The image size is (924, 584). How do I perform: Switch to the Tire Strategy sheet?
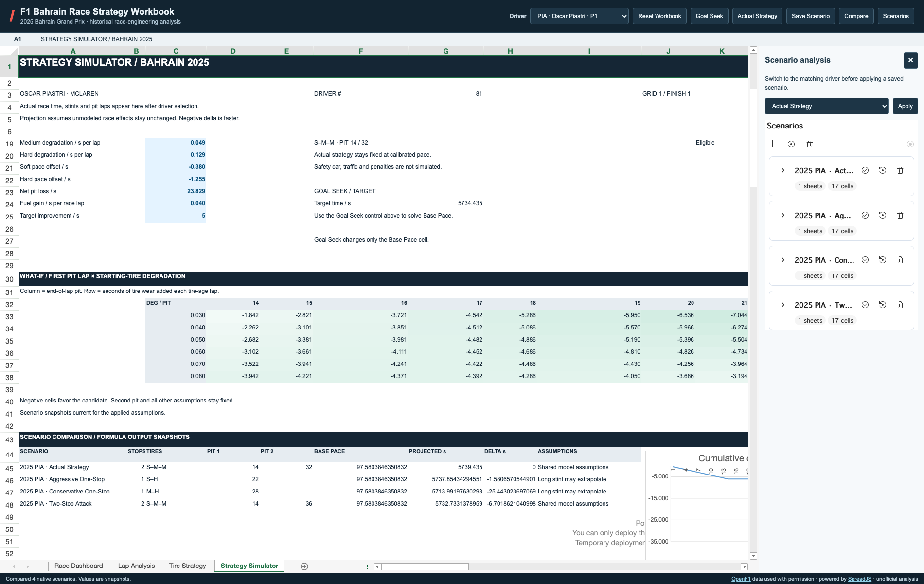click(188, 566)
